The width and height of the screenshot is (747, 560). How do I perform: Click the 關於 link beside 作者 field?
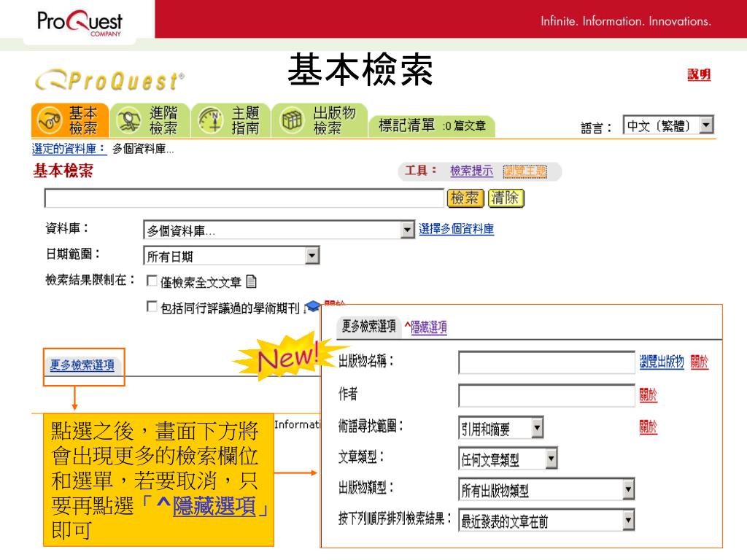(648, 394)
